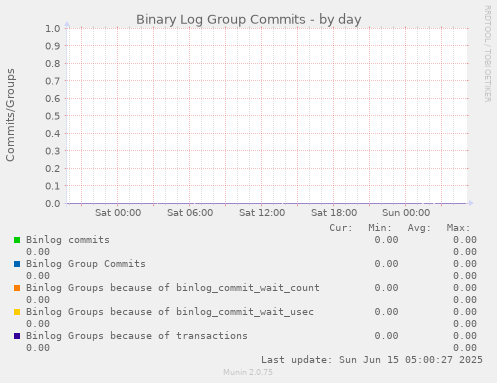Click the 0.2 y-axis tick value
This screenshot has width=497, height=383.
point(53,168)
